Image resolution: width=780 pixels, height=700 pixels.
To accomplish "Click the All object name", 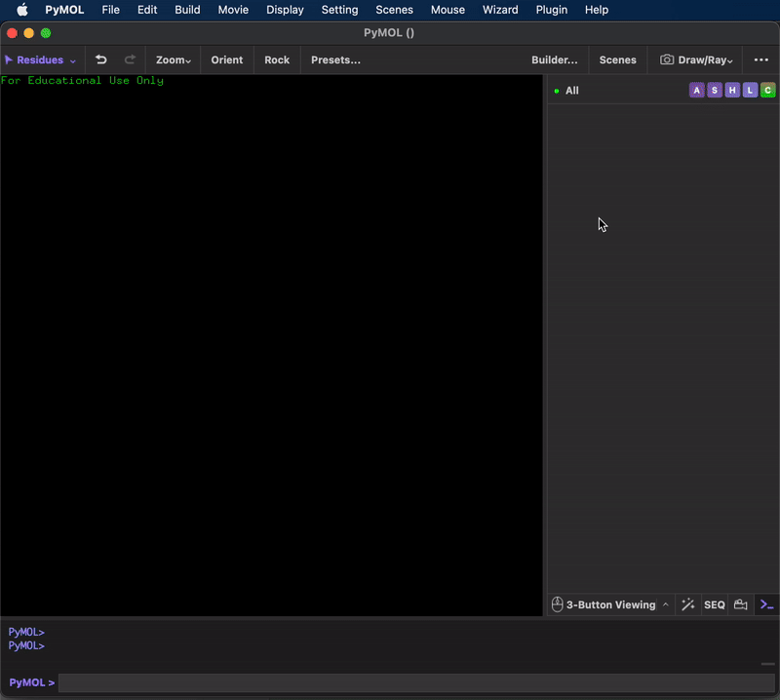I will pyautogui.click(x=572, y=91).
